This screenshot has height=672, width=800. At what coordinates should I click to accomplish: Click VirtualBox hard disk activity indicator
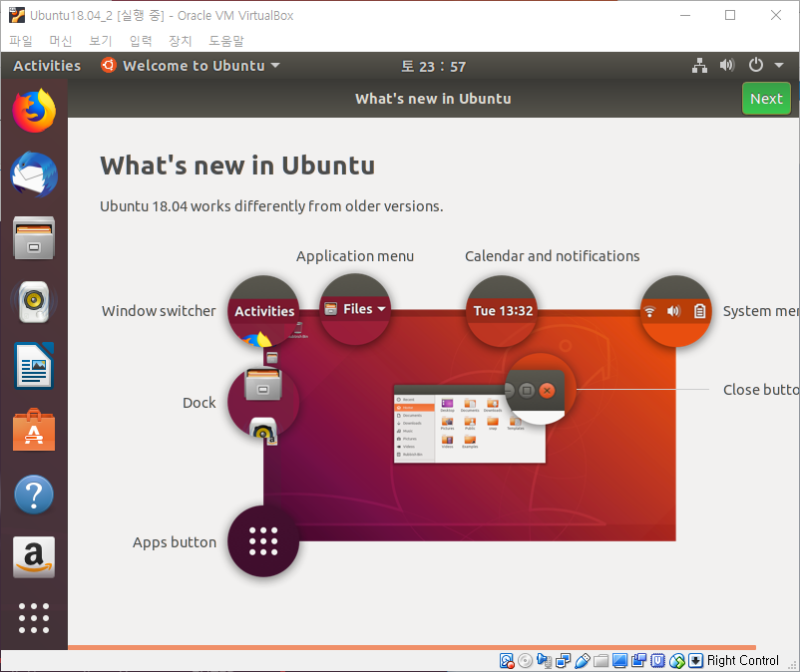coord(507,661)
